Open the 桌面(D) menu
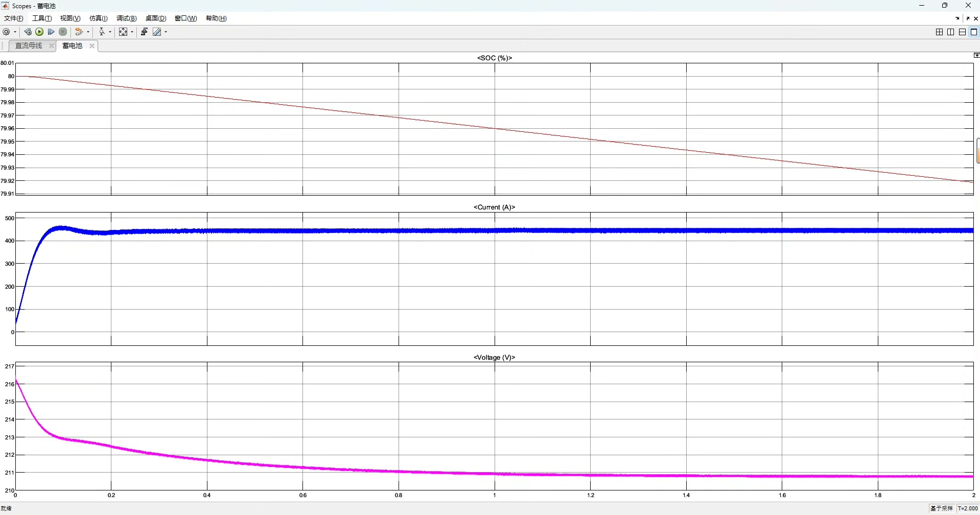Image resolution: width=980 pixels, height=515 pixels. point(156,18)
